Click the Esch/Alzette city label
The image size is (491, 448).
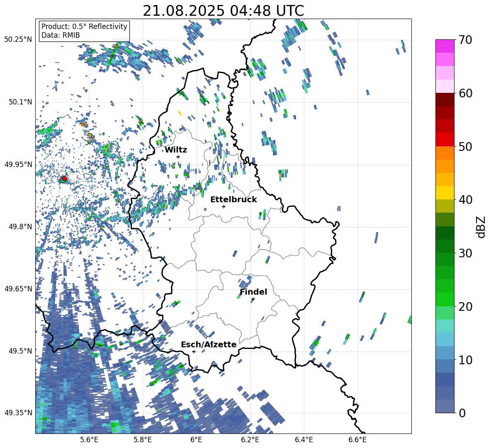tap(209, 344)
